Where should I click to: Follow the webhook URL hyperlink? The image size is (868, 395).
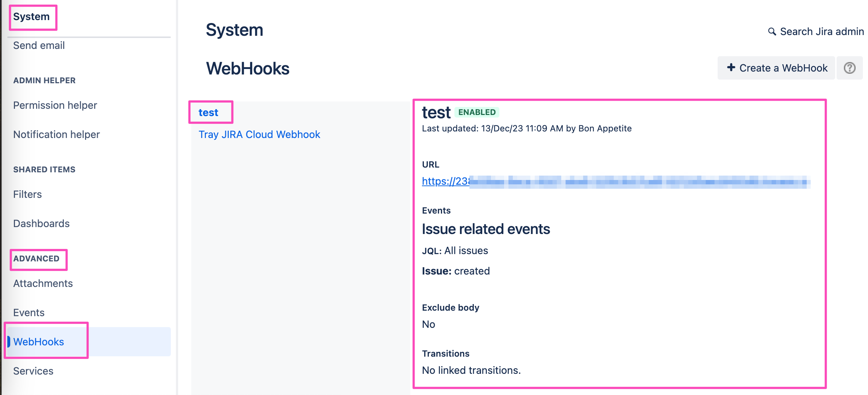pyautogui.click(x=445, y=181)
